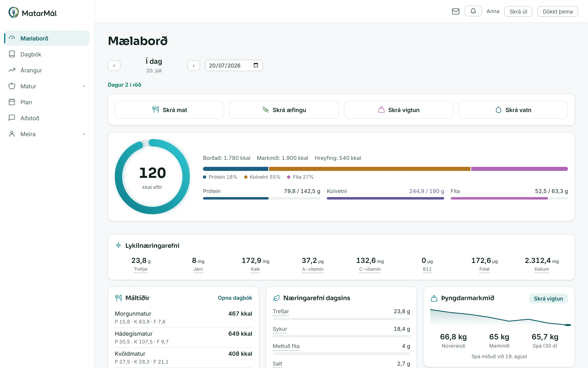Click the Kvöldmatur meal row
Screen dimensions: 588x368
(x=184, y=357)
